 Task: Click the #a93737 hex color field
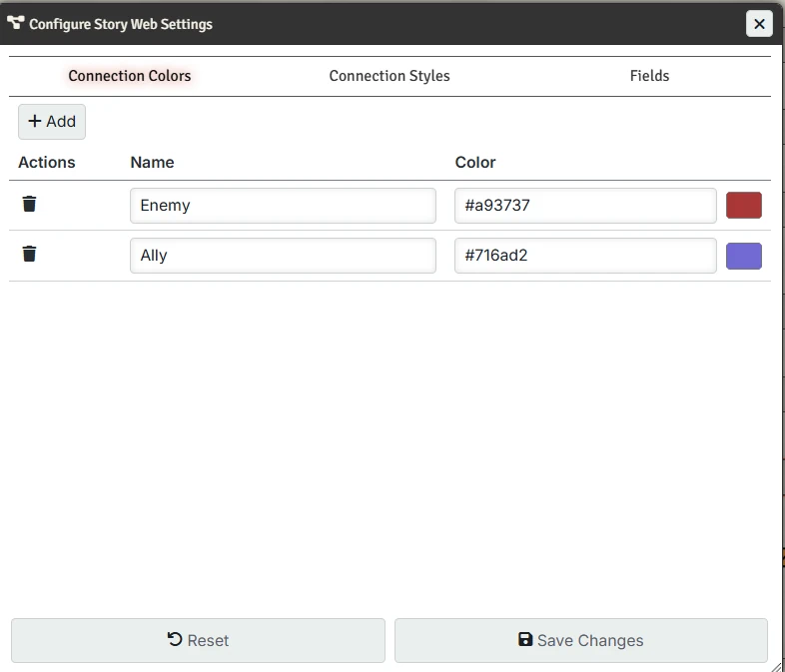coord(585,206)
